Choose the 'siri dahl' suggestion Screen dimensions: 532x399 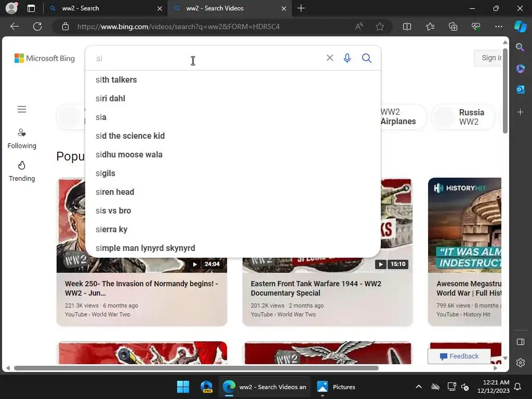coord(233,98)
